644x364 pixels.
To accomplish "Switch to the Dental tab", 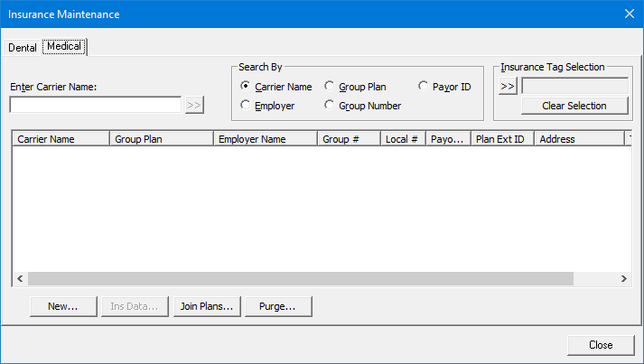I will click(23, 47).
